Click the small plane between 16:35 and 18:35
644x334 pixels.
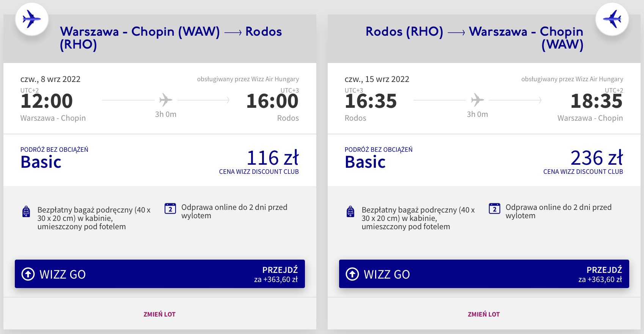[478, 100]
